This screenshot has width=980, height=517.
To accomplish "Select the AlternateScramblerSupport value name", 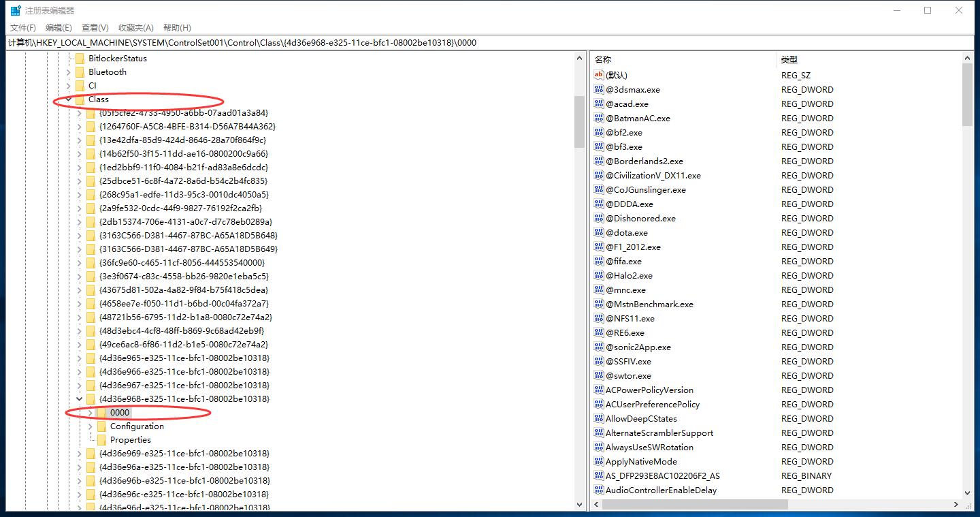I will [x=659, y=433].
